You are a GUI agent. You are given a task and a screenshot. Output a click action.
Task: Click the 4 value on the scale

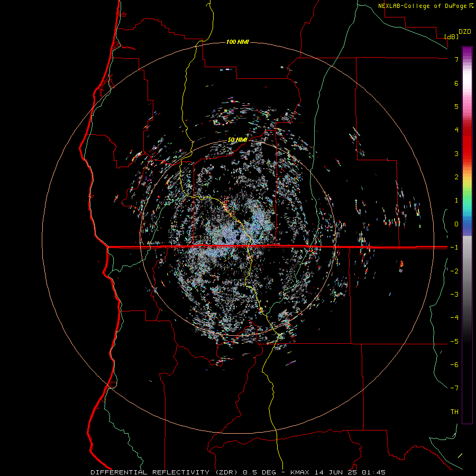pos(456,130)
